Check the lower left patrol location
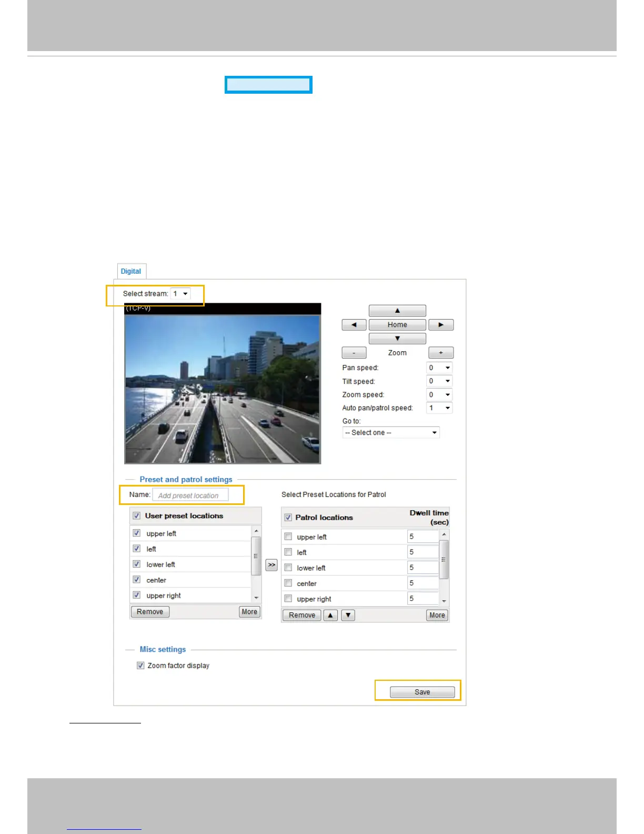The width and height of the screenshot is (644, 834). [288, 568]
